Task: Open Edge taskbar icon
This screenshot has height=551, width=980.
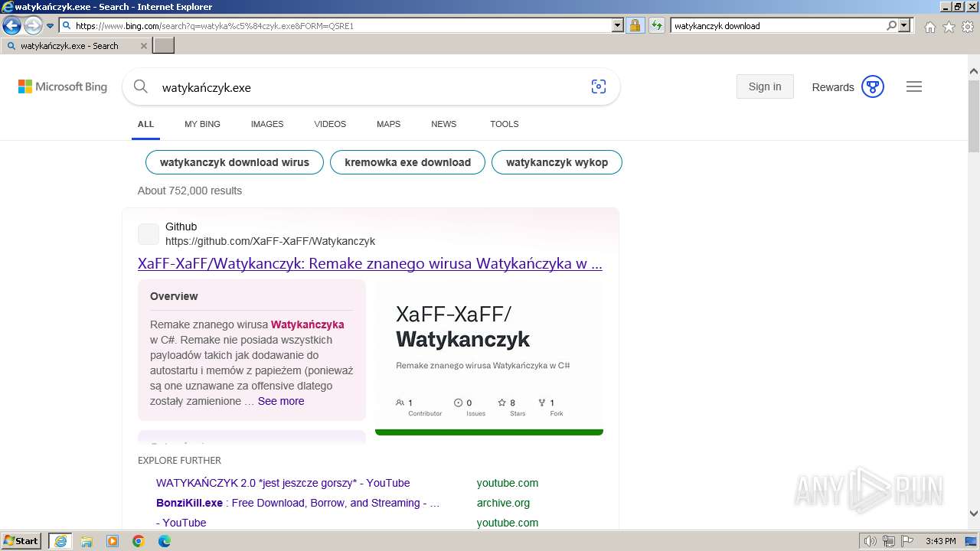Action: 165,541
